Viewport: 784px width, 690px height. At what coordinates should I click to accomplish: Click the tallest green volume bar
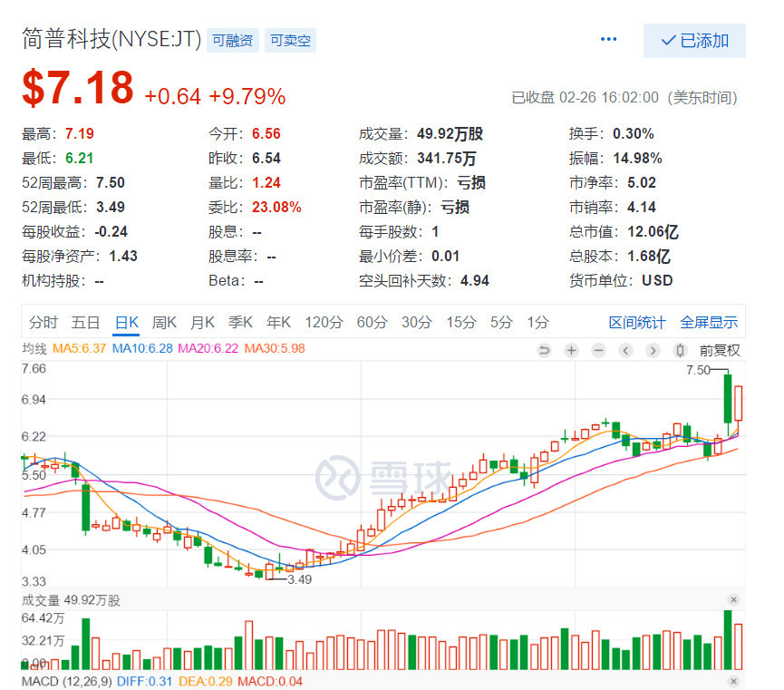(x=726, y=639)
